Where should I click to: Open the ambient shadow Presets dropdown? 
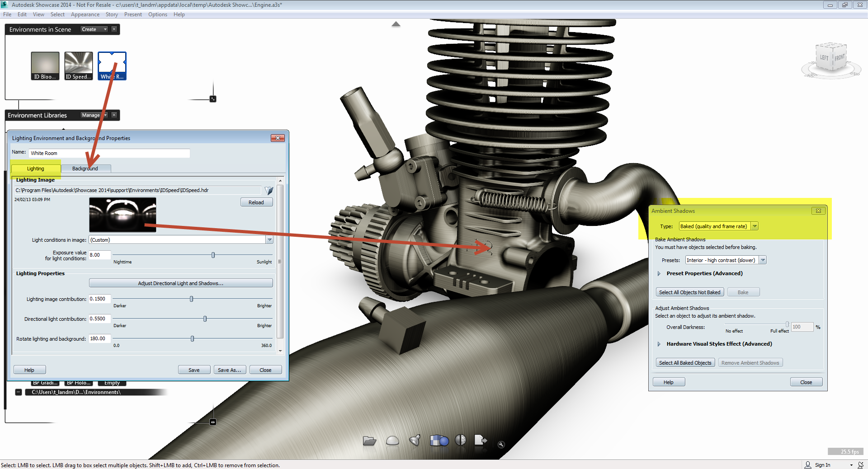[763, 260]
